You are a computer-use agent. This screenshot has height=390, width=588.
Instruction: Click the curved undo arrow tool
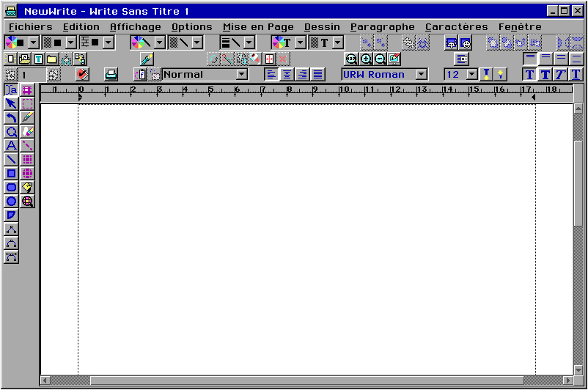point(11,118)
